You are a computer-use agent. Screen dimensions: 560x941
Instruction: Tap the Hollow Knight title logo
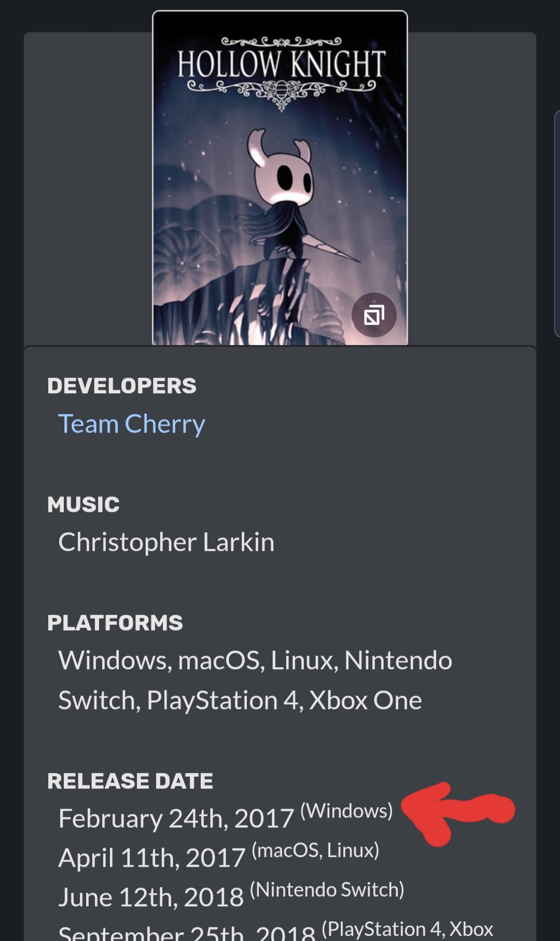click(281, 73)
